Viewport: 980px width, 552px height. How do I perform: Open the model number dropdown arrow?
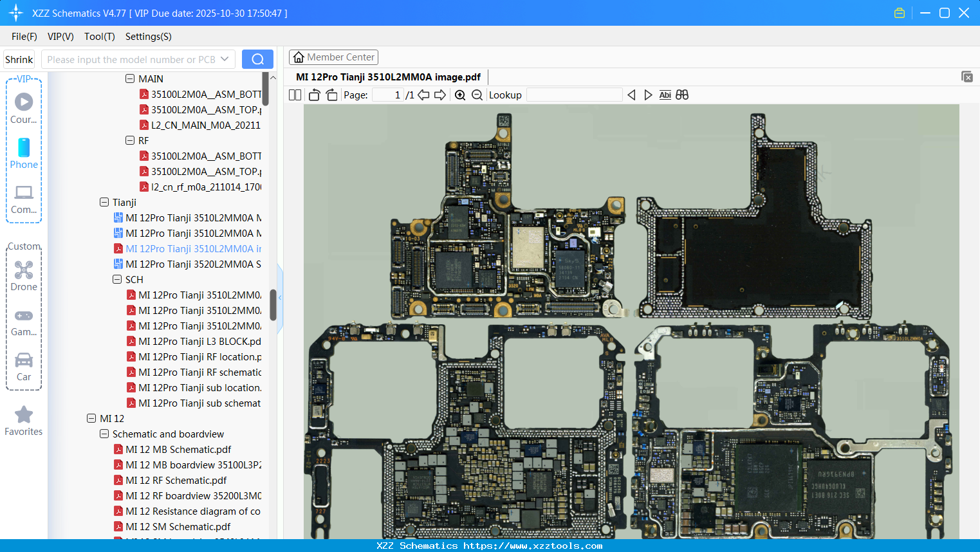(x=225, y=59)
